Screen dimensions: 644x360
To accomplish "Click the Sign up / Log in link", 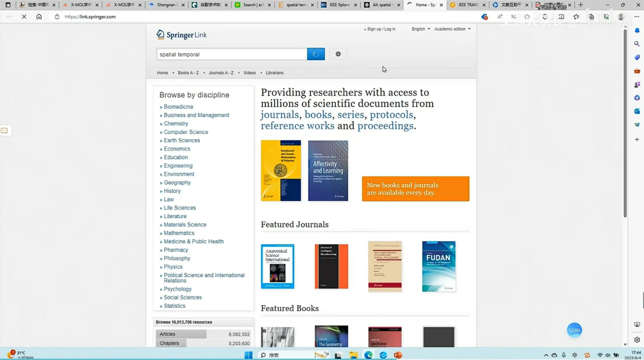I will point(381,29).
